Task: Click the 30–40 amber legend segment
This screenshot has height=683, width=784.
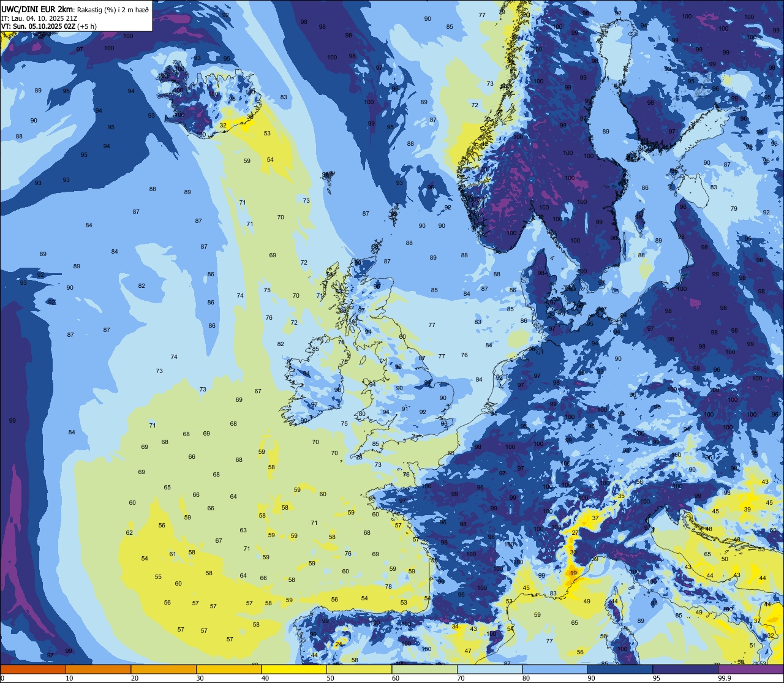Action: pyautogui.click(x=228, y=669)
